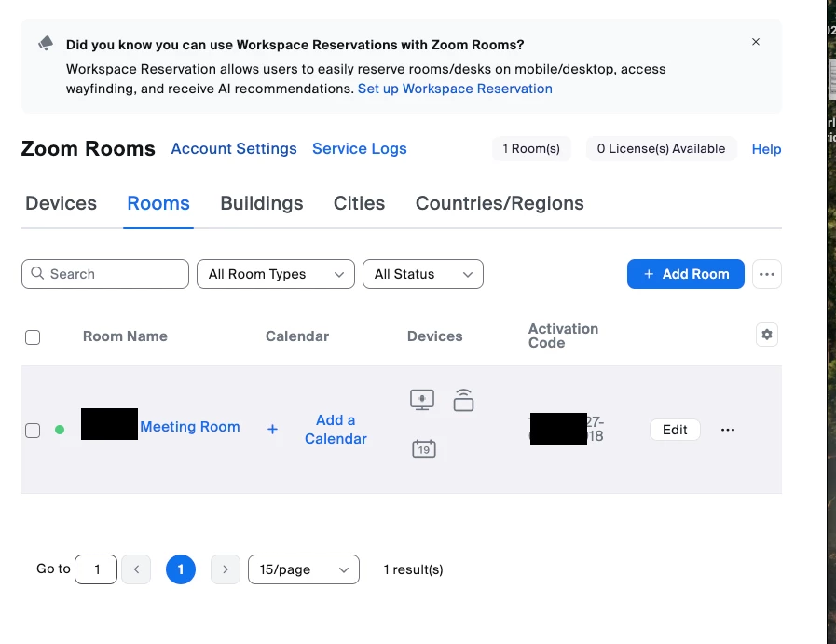Viewport: 836px width, 644px height.
Task: Click Add a Calendar link
Action: pos(336,429)
